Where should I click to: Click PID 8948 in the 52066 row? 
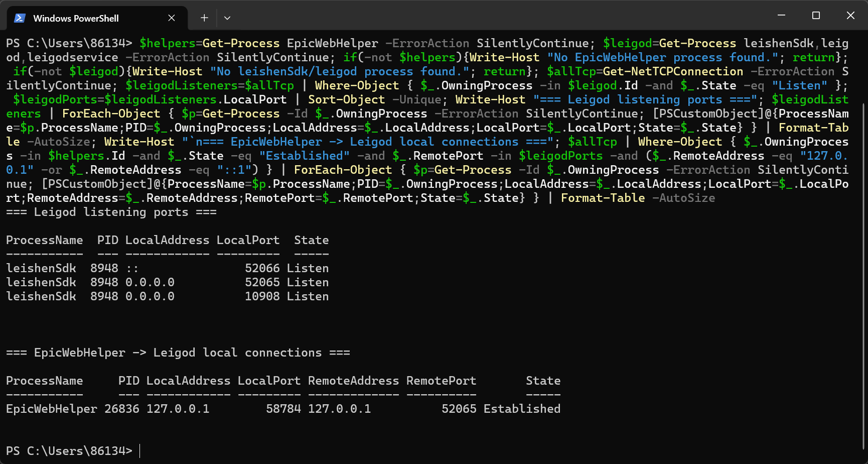click(104, 268)
